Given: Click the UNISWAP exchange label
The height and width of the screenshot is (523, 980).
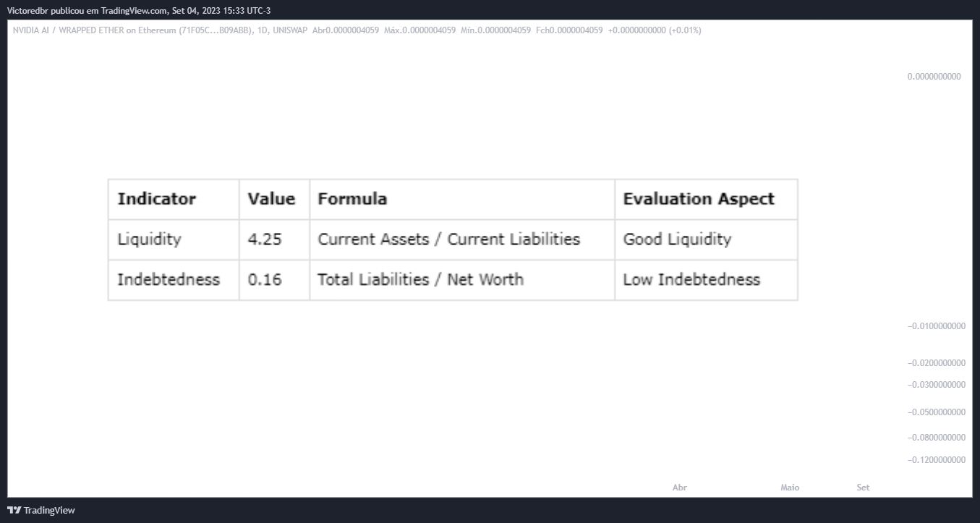Looking at the screenshot, I should 290,30.
